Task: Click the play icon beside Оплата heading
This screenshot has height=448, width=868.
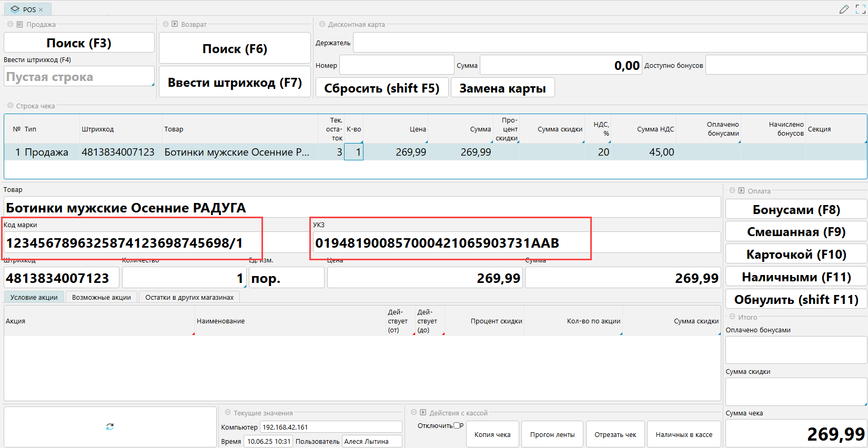Action: 741,191
